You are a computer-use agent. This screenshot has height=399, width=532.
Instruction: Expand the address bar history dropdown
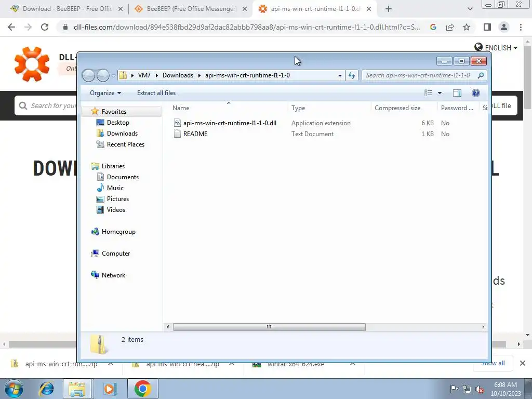pyautogui.click(x=340, y=75)
